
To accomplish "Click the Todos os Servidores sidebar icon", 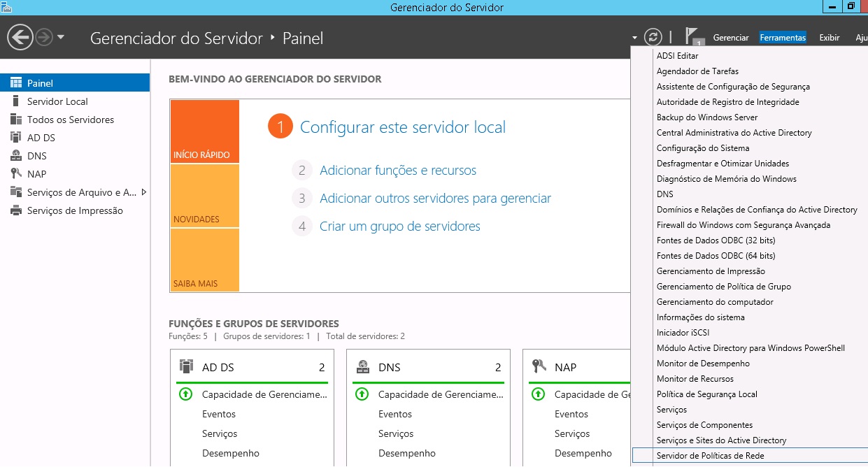I will click(16, 120).
